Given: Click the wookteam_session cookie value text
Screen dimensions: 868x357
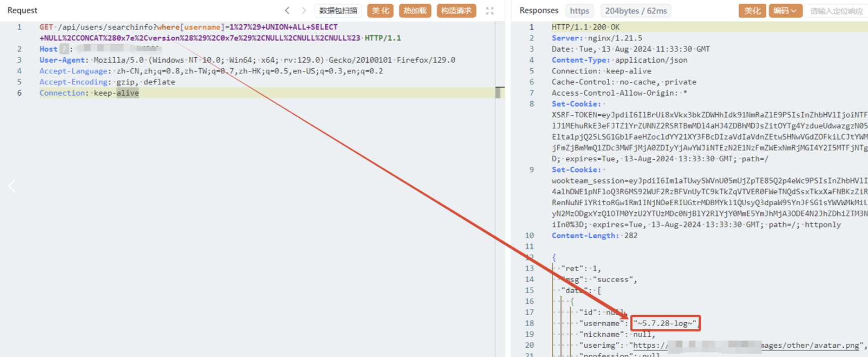Looking at the screenshot, I should [x=710, y=203].
